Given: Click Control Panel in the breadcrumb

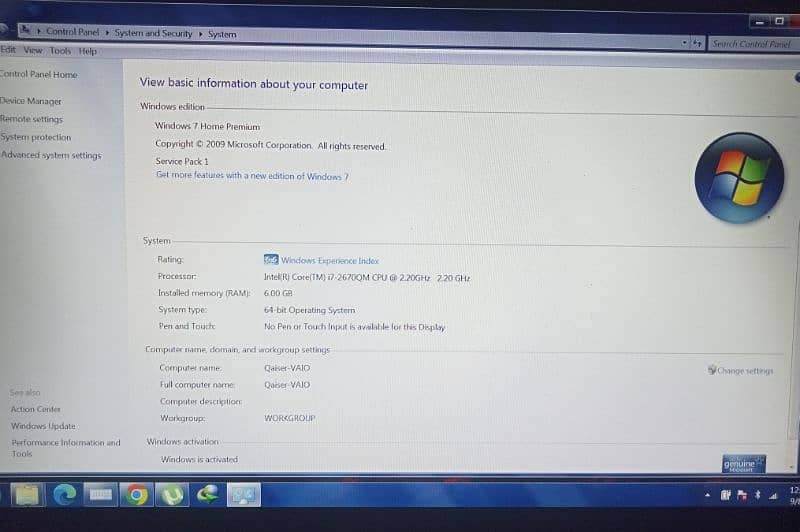Looking at the screenshot, I should click(x=72, y=32).
